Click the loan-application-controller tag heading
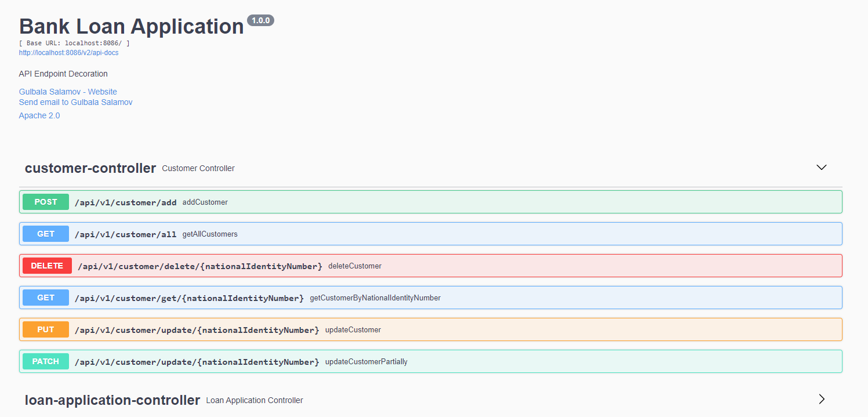Viewport: 868px width, 417px height. click(x=112, y=400)
